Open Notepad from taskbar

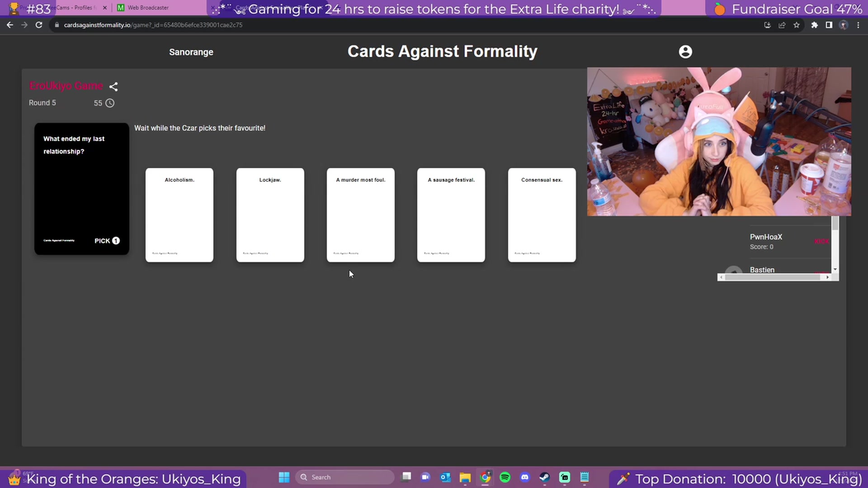coord(585,477)
